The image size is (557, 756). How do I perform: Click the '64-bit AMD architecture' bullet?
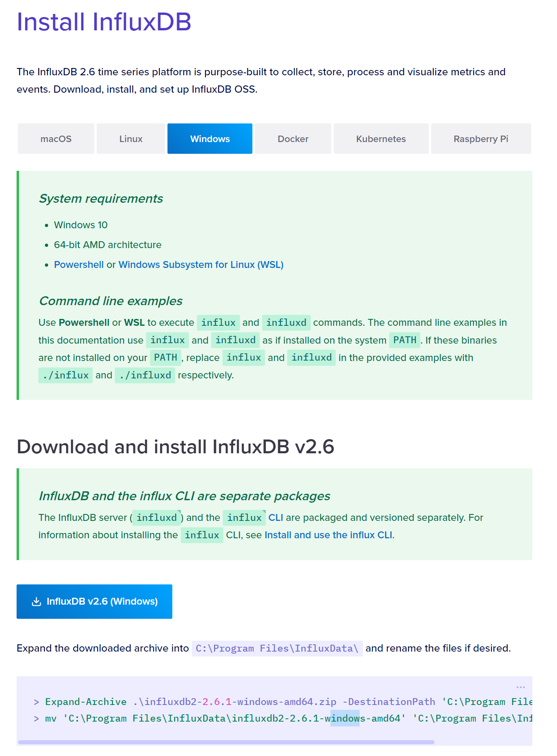[x=108, y=245]
